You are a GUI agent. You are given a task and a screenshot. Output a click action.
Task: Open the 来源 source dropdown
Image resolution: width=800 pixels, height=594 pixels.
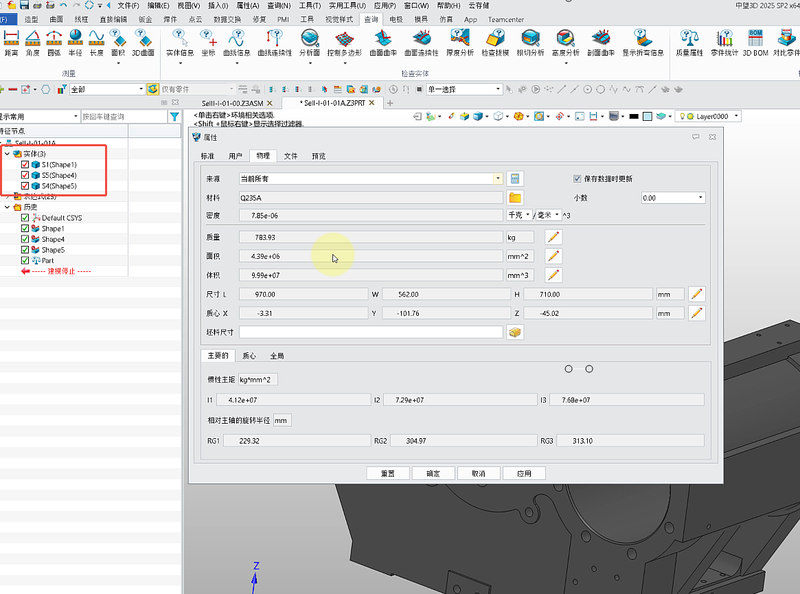(x=498, y=178)
